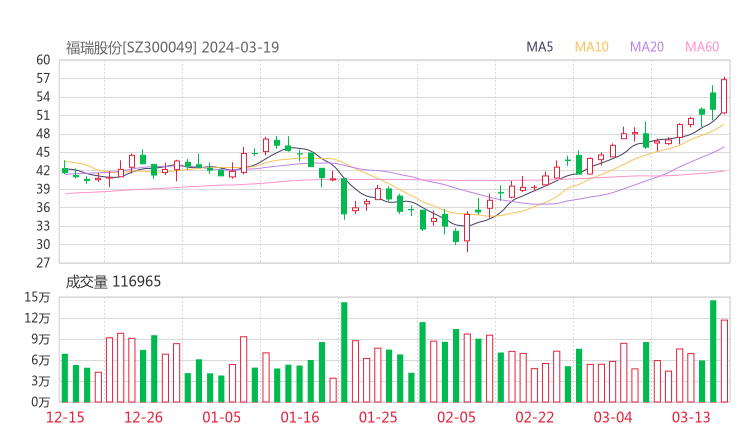Click the 42 price axis label
Viewport: 740px width, 440px height.
tap(43, 170)
